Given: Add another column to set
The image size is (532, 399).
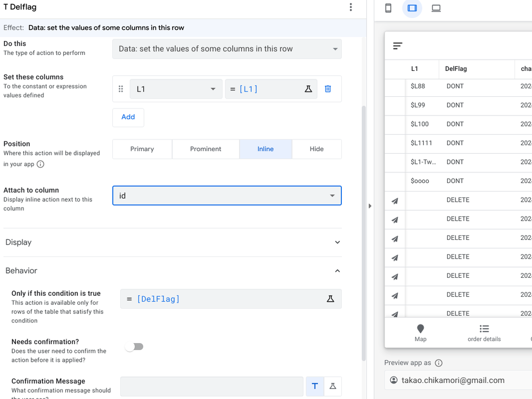Looking at the screenshot, I should [x=128, y=117].
